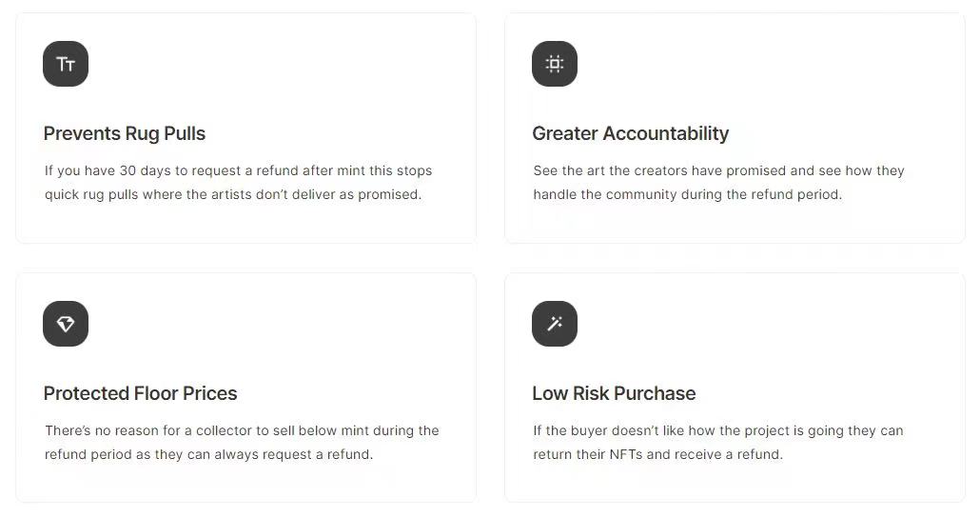Open the Prevents Rug Pulls card
Screen dimensions: 980x518
pyautogui.click(x=246, y=128)
